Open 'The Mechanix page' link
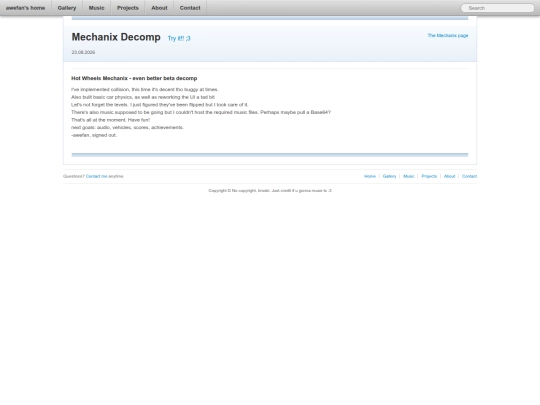This screenshot has width=540, height=405. (448, 35)
